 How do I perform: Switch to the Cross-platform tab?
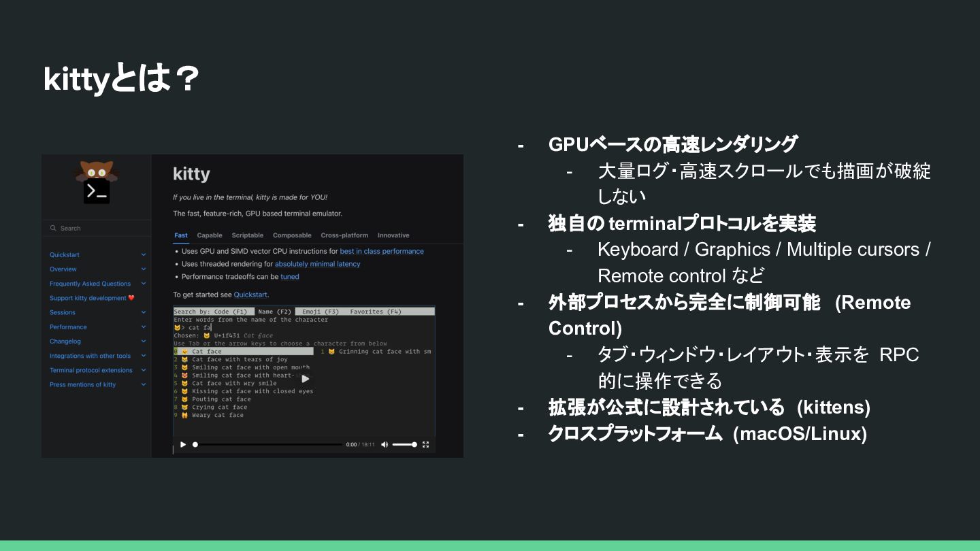344,235
